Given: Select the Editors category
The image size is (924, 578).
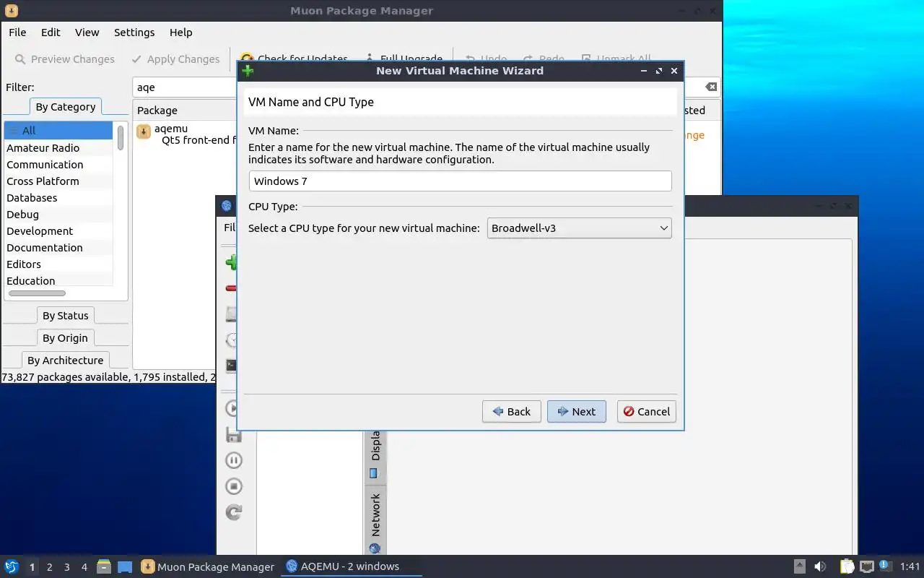Looking at the screenshot, I should click(58, 264).
